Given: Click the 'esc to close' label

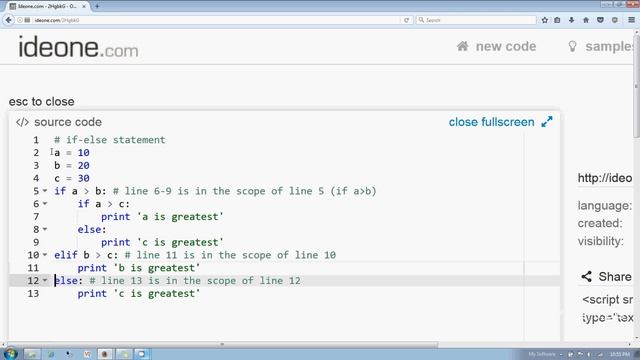Looking at the screenshot, I should (x=42, y=102).
